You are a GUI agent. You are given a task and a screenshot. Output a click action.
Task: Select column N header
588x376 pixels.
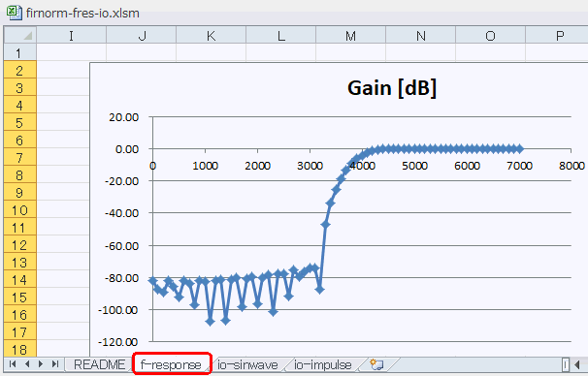pyautogui.click(x=421, y=36)
